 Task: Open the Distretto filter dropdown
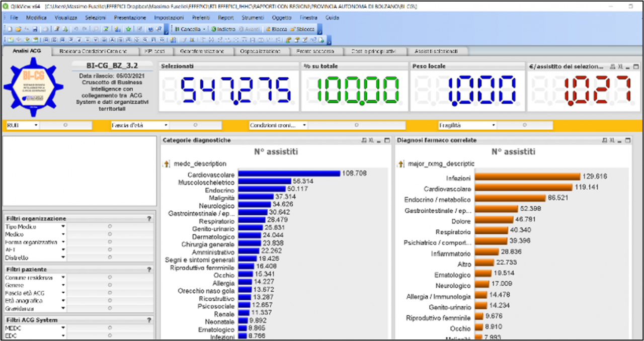click(63, 258)
